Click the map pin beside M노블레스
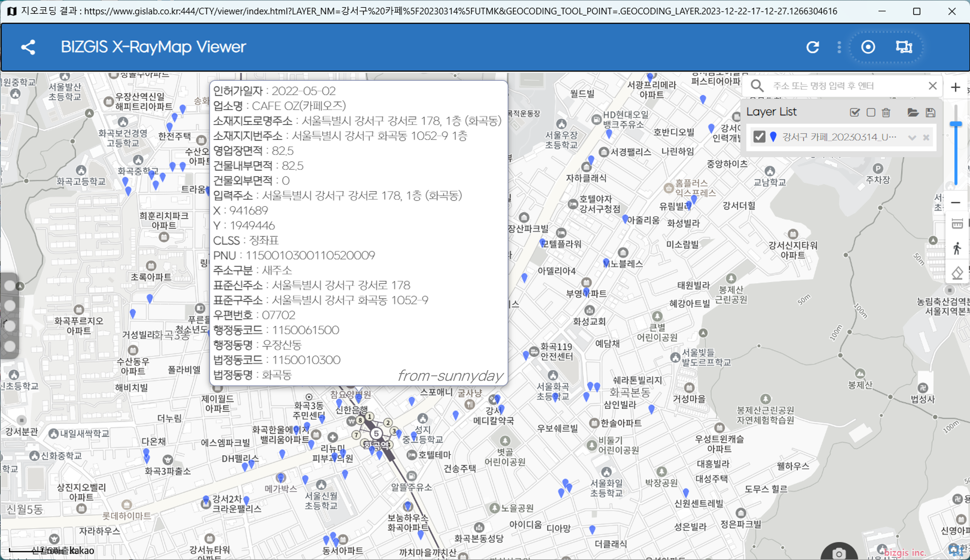 (x=606, y=263)
